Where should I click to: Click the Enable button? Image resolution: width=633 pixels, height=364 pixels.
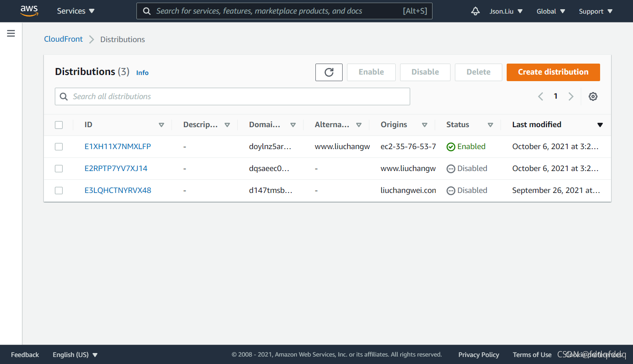click(371, 72)
